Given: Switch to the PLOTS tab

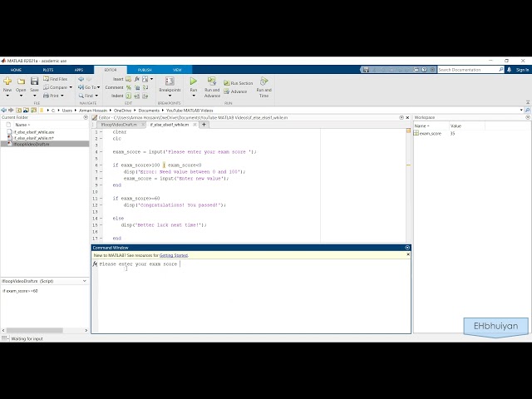Looking at the screenshot, I should pos(48,70).
